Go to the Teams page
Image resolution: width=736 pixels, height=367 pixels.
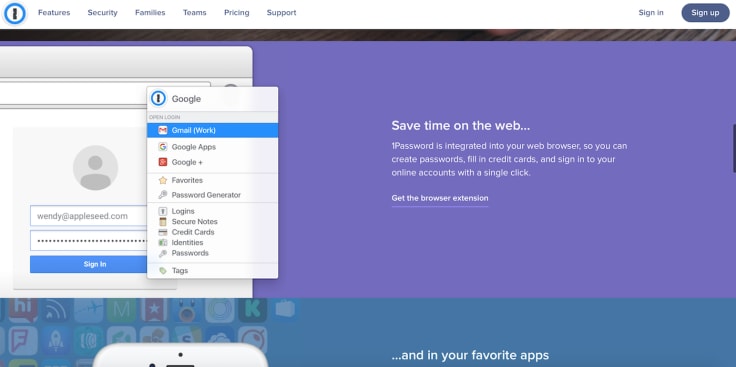[195, 13]
